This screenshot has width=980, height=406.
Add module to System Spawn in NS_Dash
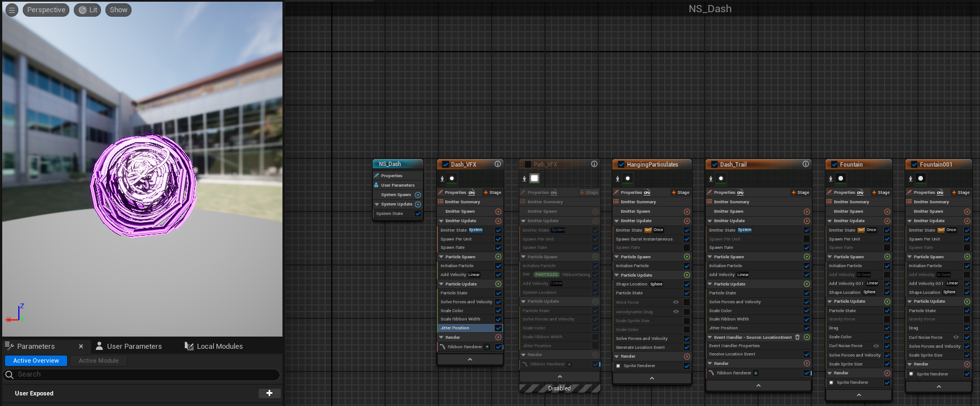[418, 195]
